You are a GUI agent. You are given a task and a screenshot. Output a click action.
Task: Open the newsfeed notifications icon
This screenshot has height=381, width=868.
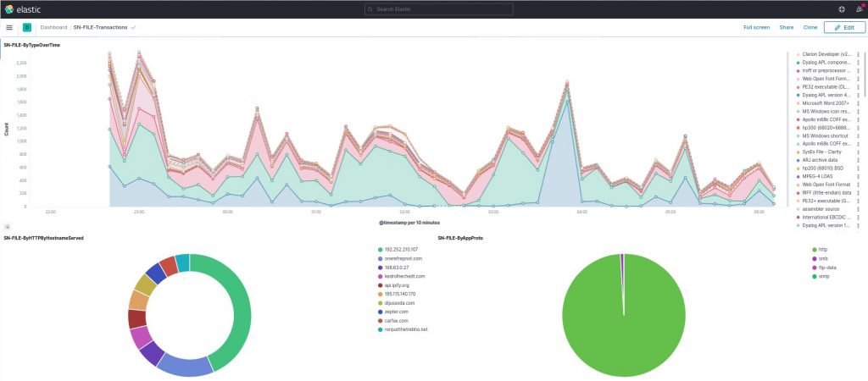[860, 9]
